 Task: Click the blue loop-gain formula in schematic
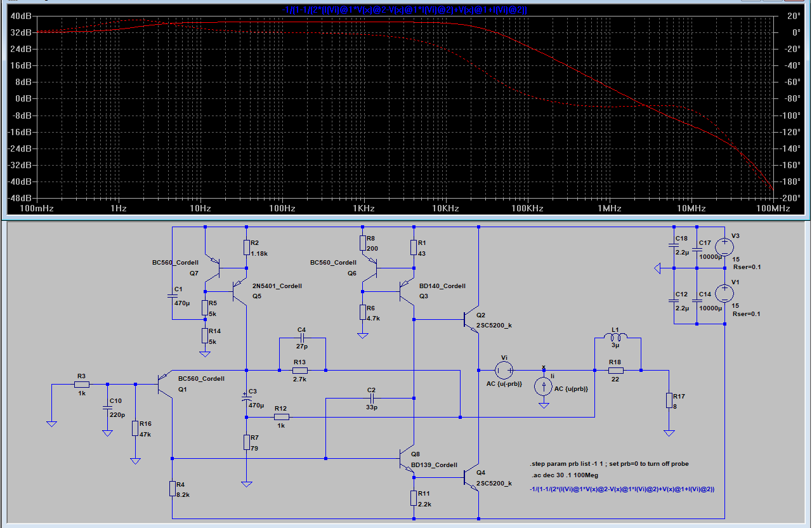pyautogui.click(x=623, y=489)
